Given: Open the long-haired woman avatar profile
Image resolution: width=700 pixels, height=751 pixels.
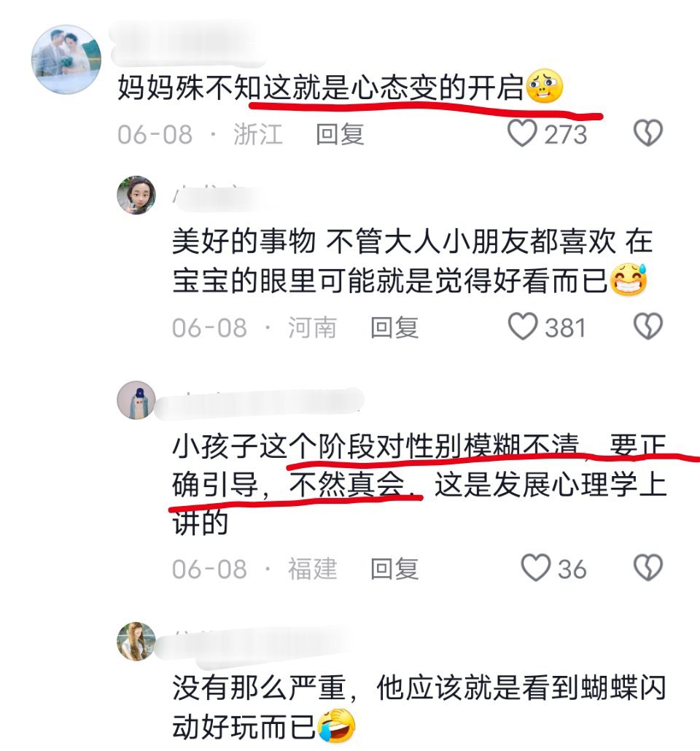Looking at the screenshot, I should coord(136,642).
